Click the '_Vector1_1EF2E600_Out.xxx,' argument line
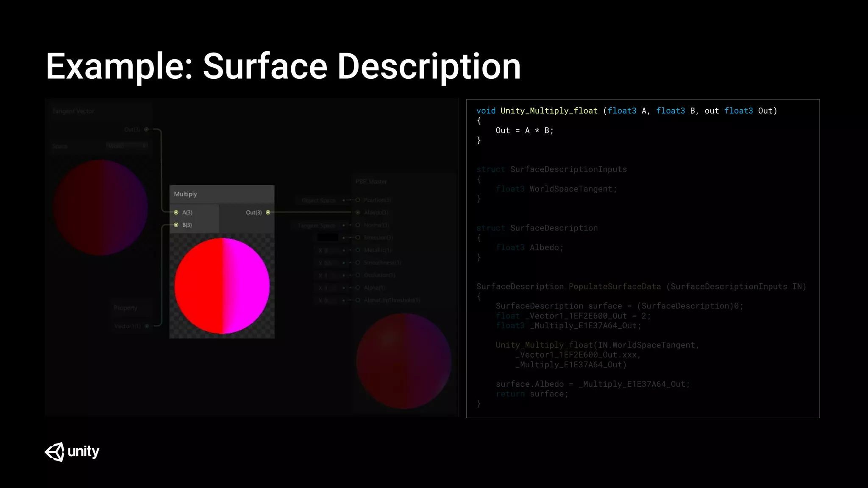 pos(579,355)
